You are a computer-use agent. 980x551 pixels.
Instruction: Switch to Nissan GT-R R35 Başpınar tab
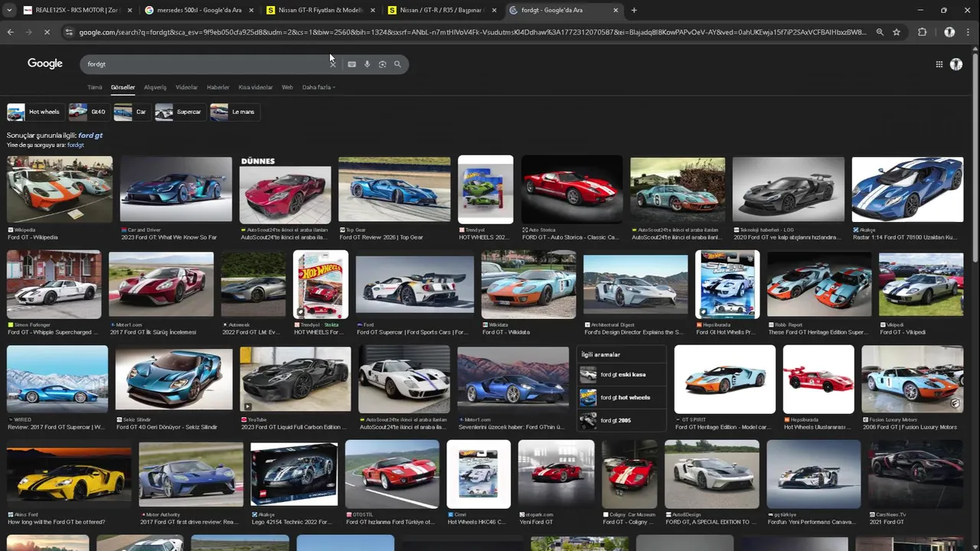(443, 10)
